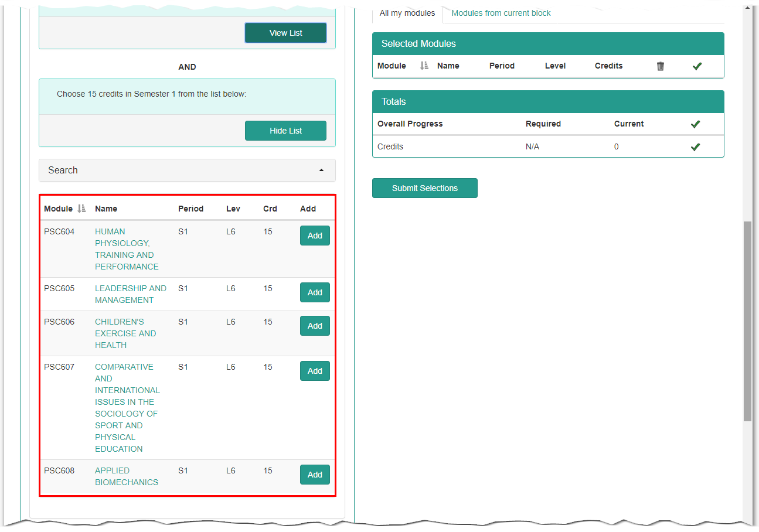Click the View List button
This screenshot has width=759, height=532.
click(285, 33)
